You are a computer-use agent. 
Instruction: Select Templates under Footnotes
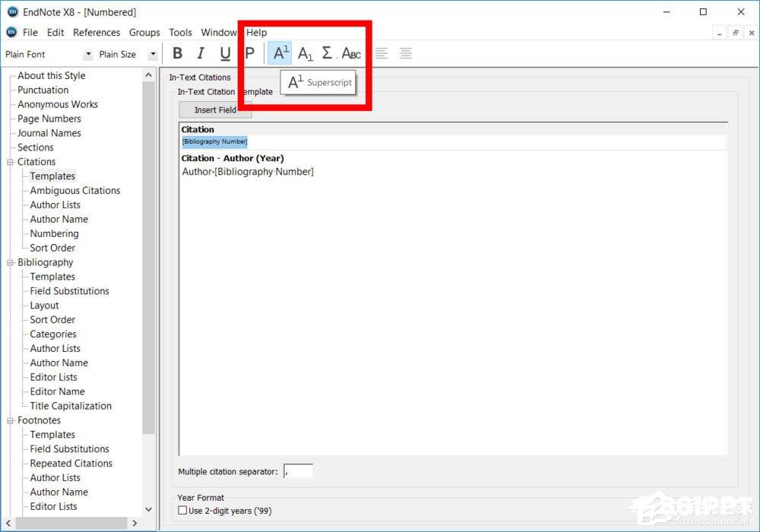[x=52, y=435]
